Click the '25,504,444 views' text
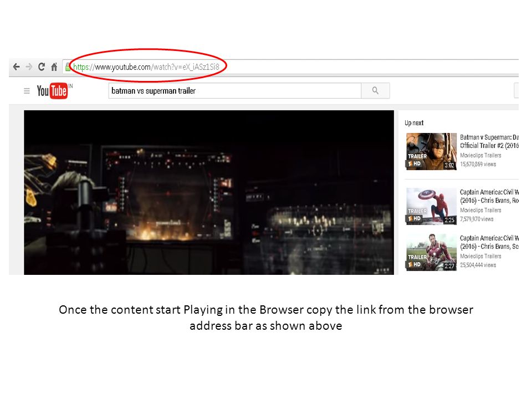532x399 pixels. [x=478, y=265]
